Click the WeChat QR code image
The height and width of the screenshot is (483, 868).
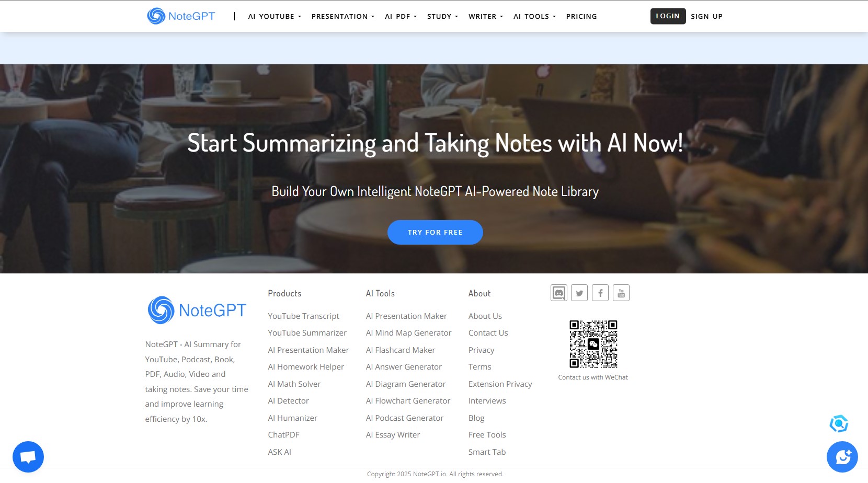[593, 344]
